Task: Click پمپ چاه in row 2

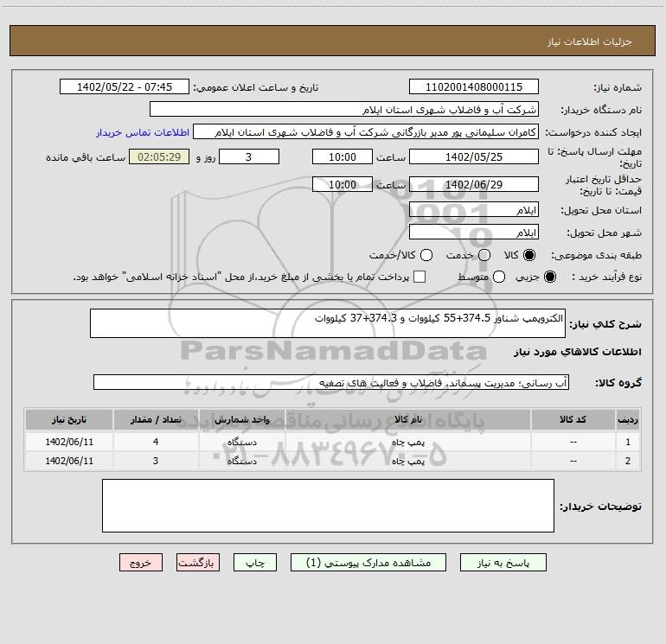Action: (407, 461)
